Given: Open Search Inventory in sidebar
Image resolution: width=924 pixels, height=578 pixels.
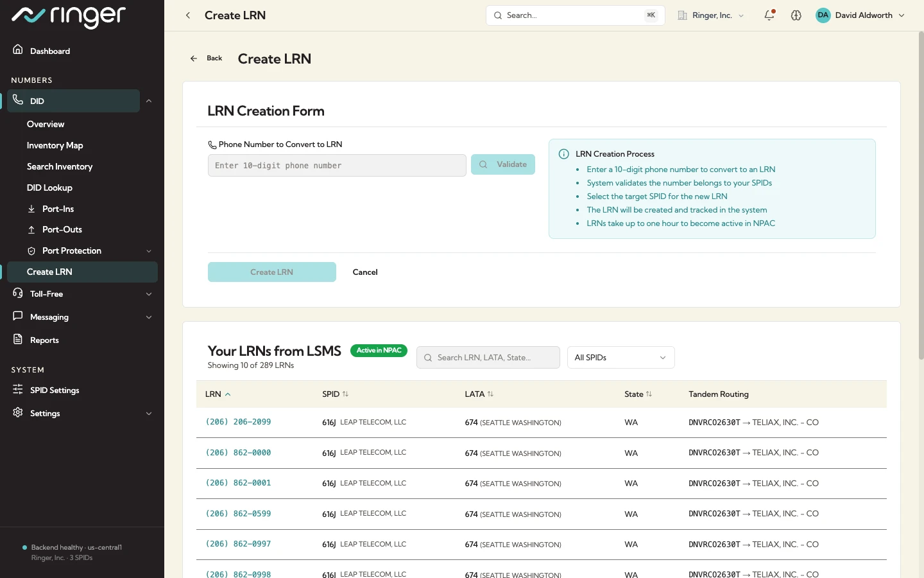Looking at the screenshot, I should [60, 166].
